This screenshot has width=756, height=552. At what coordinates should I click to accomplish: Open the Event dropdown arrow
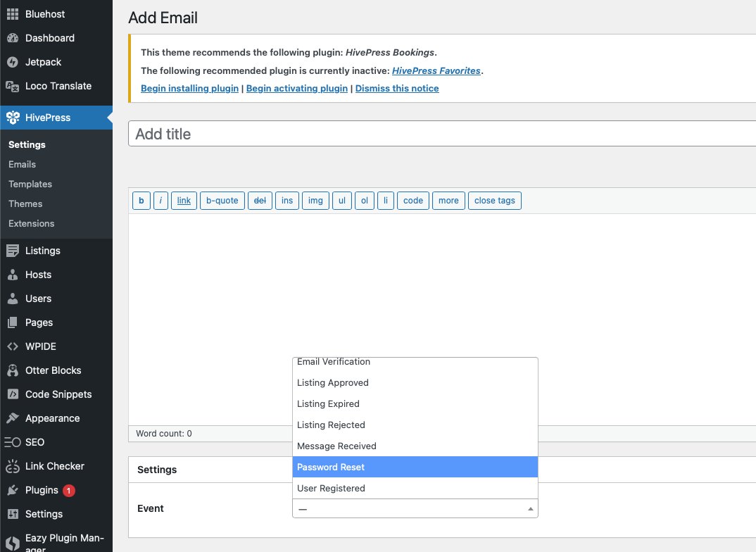[x=530, y=508]
